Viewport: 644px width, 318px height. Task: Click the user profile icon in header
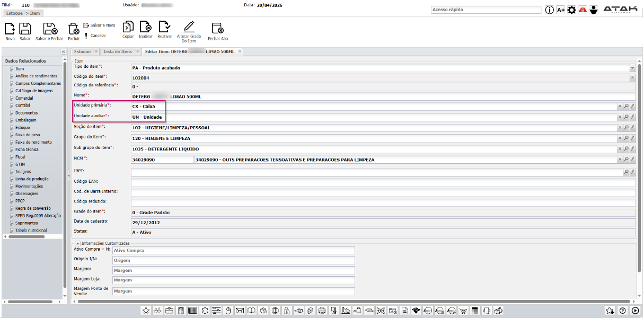pyautogui.click(x=594, y=10)
